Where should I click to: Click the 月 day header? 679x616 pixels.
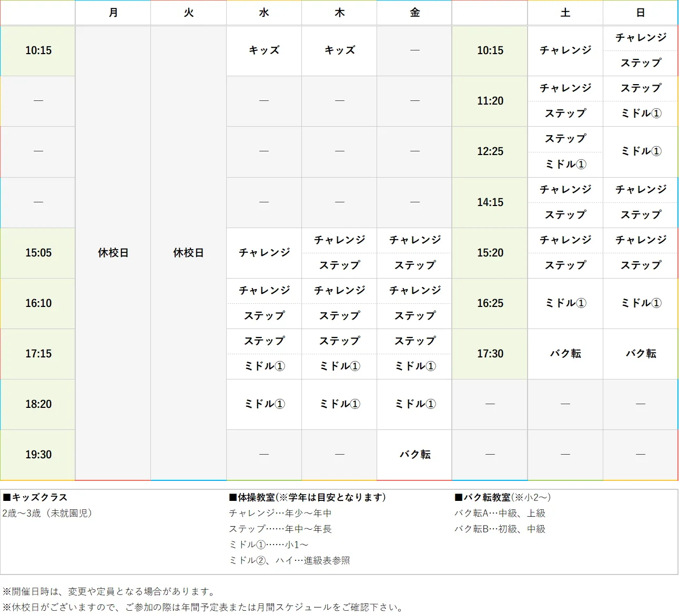[x=113, y=13]
